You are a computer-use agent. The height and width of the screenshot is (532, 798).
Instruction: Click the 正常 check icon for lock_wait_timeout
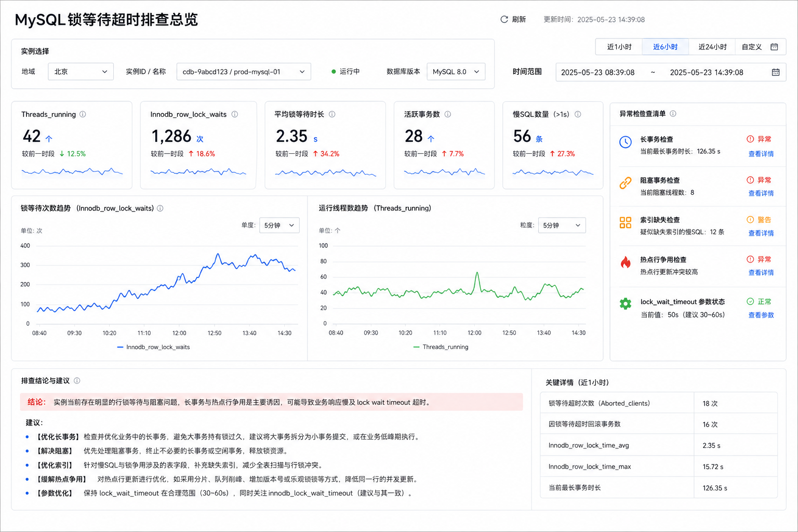point(750,301)
